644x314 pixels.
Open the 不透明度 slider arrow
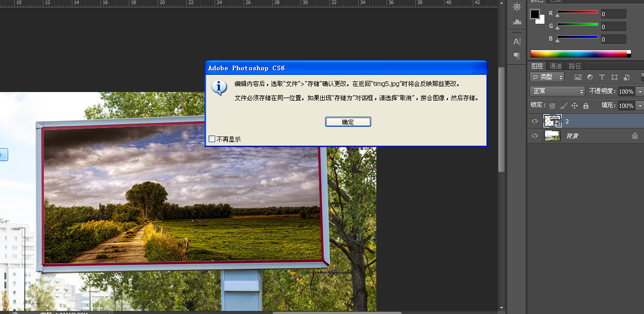640,92
